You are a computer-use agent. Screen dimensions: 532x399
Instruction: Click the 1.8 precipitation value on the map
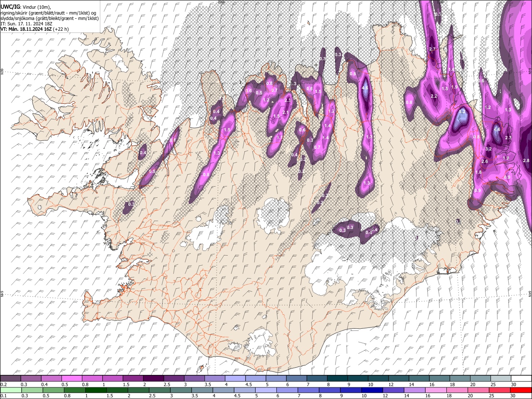[478, 172]
